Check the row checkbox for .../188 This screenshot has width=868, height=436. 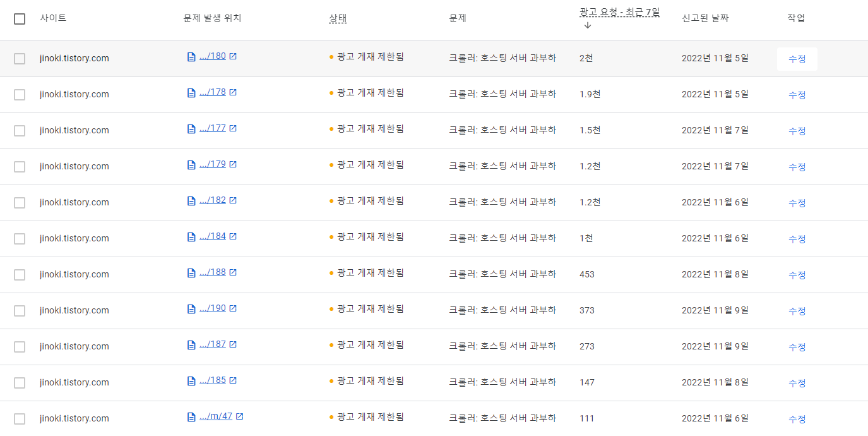click(20, 275)
